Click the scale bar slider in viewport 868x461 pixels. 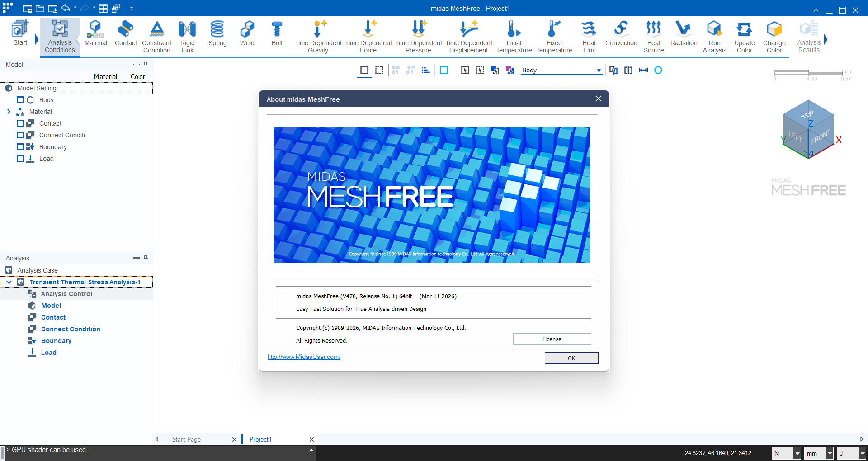click(808, 72)
